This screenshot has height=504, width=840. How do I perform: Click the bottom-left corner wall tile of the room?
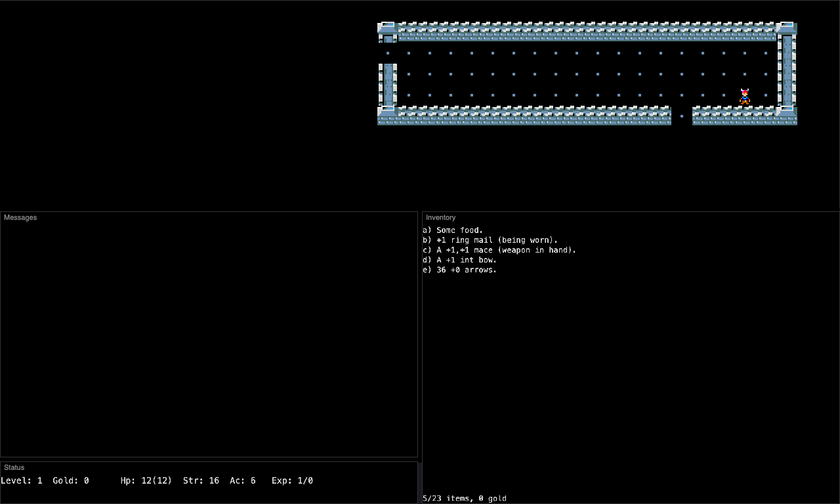pos(388,116)
